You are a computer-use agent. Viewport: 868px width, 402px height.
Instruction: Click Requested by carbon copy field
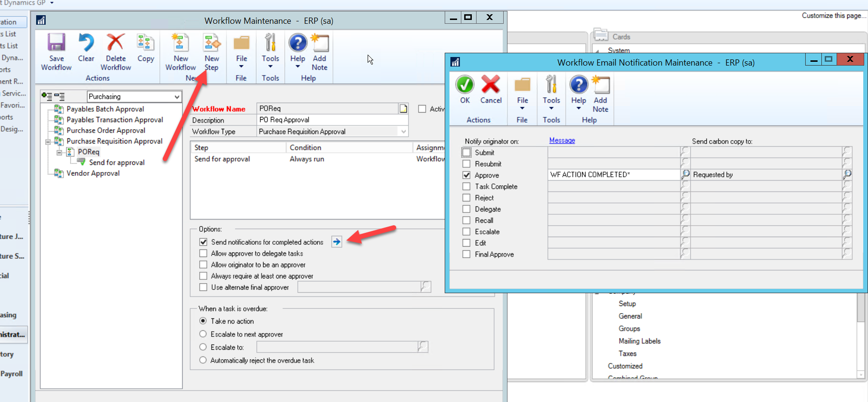click(x=766, y=175)
